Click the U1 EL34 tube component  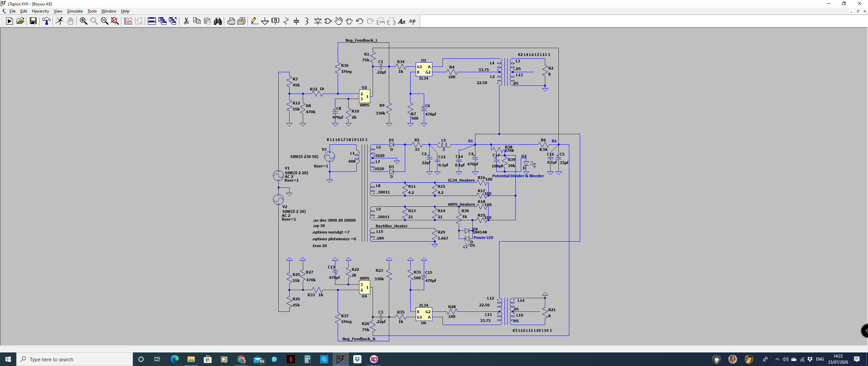pyautogui.click(x=424, y=69)
